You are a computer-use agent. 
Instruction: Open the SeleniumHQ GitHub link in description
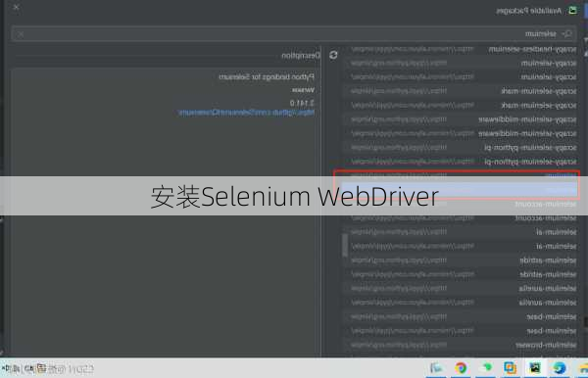(246, 113)
